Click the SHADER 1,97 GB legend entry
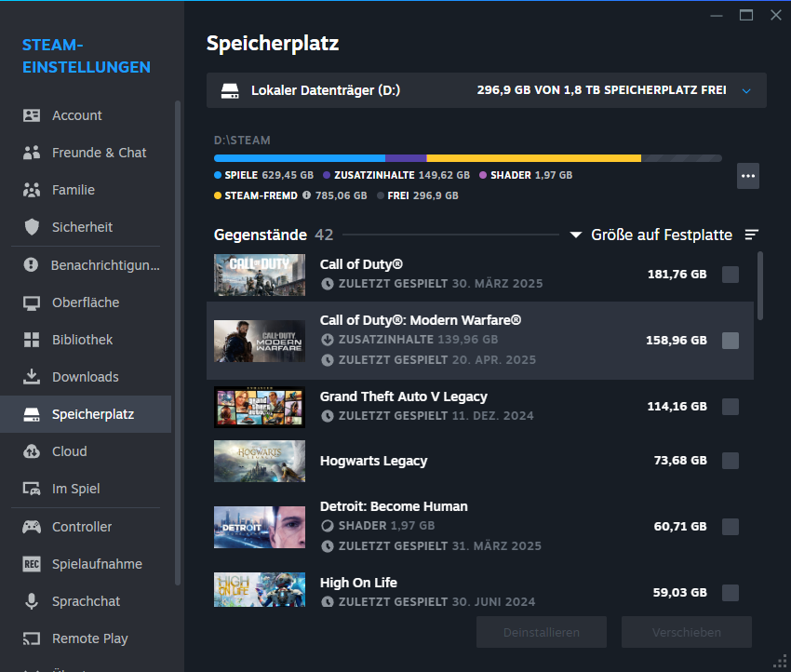The height and width of the screenshot is (672, 791). pos(526,175)
